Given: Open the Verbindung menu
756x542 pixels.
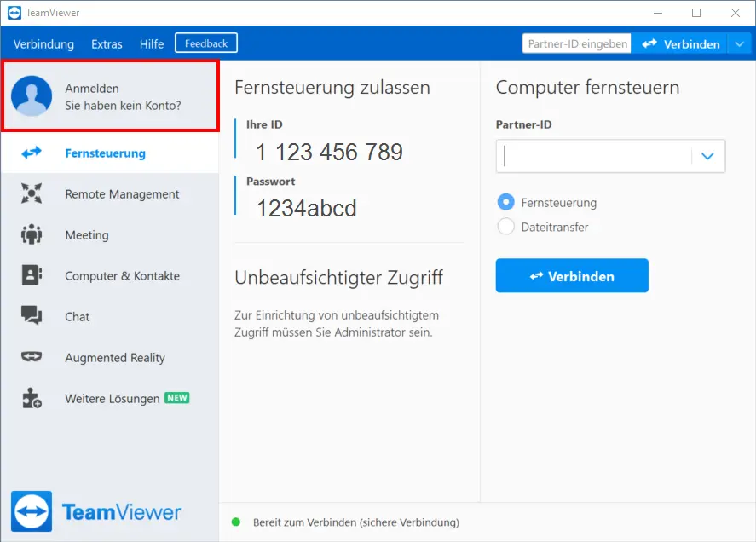Looking at the screenshot, I should 43,43.
